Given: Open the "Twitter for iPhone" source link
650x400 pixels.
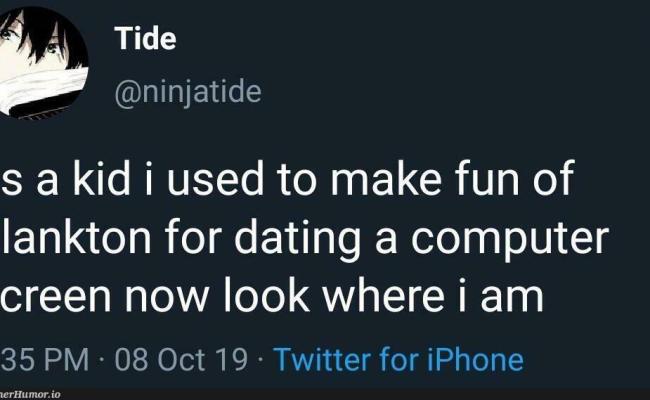Looking at the screenshot, I should pos(398,359).
